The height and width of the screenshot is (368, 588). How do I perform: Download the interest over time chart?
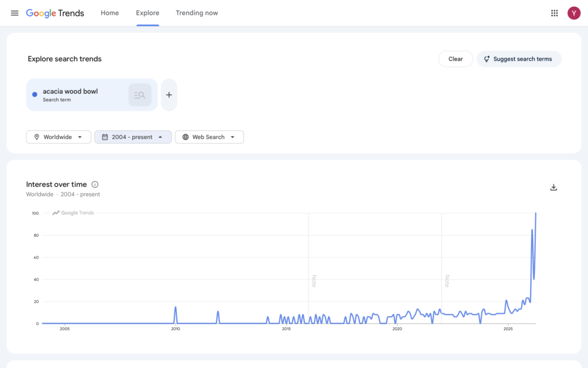tap(554, 187)
